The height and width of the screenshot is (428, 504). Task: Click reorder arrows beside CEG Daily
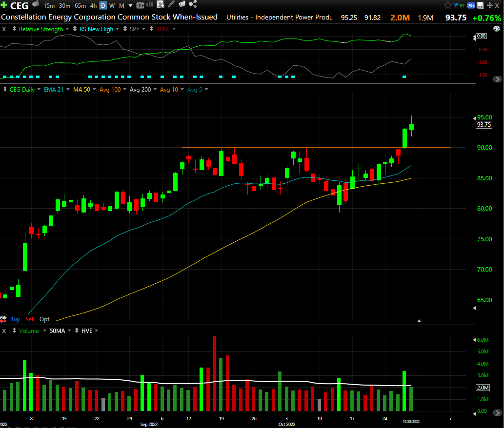(5, 89)
